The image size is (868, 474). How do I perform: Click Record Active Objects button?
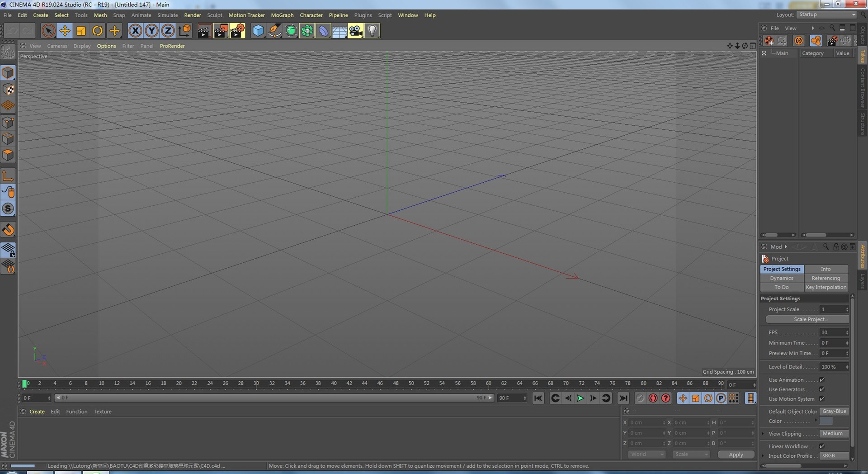click(640, 398)
